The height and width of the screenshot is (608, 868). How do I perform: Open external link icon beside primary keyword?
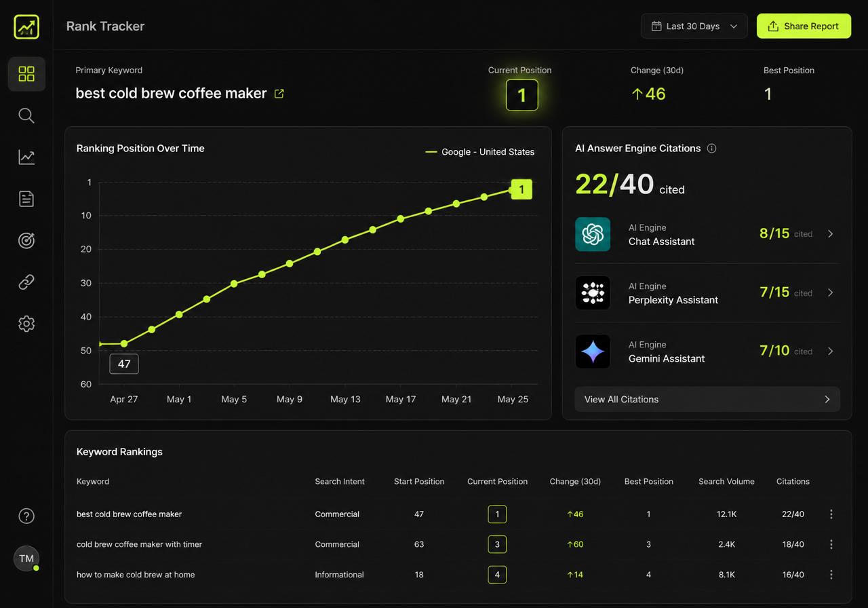(279, 94)
